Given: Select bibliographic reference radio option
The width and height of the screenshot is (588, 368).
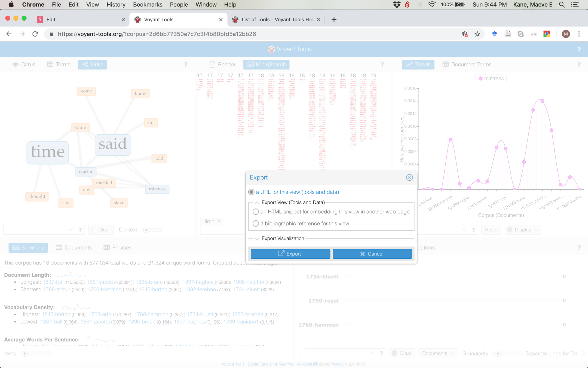Looking at the screenshot, I should point(256,224).
